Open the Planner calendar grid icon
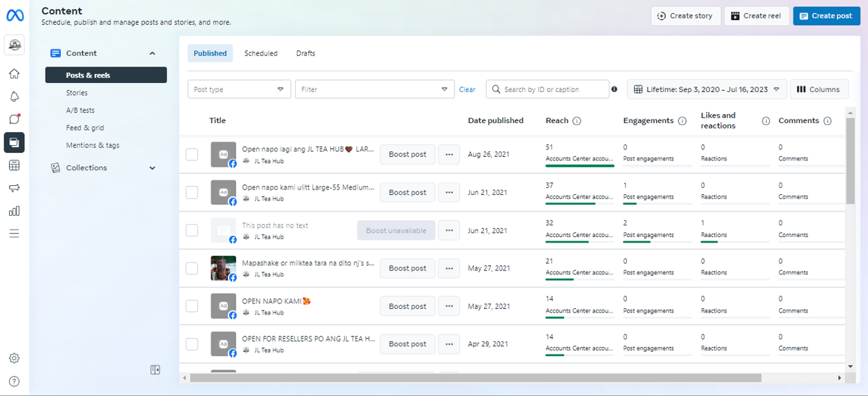This screenshot has width=868, height=396. click(x=15, y=165)
